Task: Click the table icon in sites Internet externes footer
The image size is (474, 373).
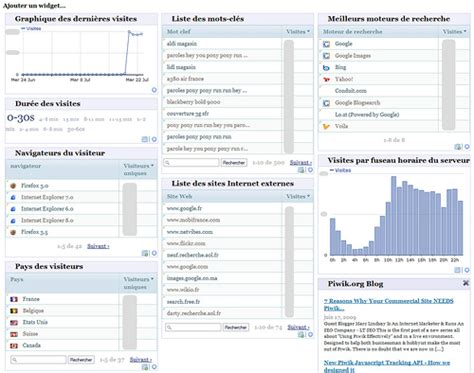Action: coord(301,335)
